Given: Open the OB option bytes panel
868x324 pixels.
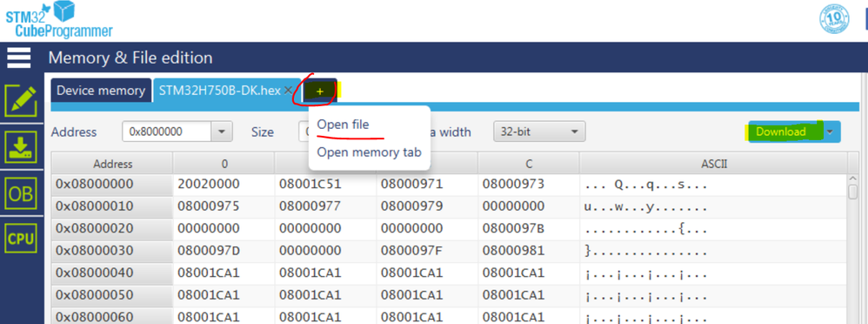Looking at the screenshot, I should (21, 193).
